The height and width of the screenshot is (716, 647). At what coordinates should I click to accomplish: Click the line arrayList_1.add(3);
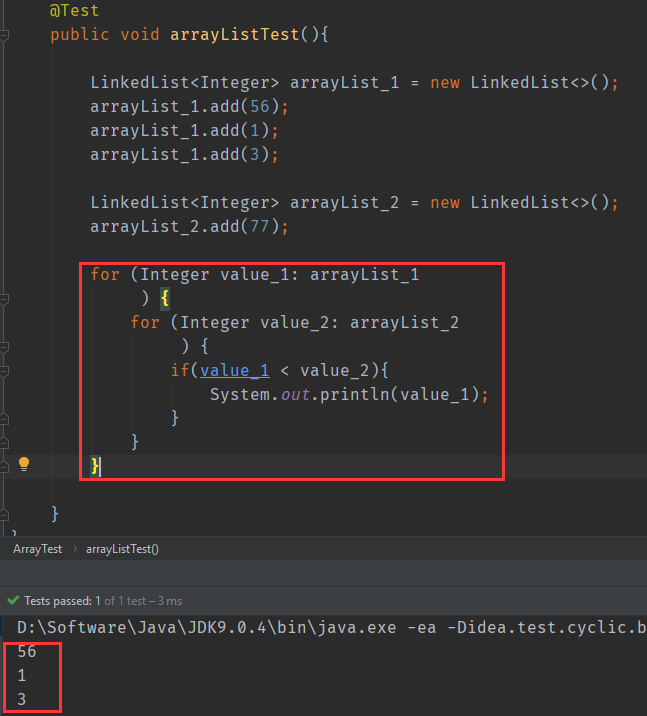click(x=184, y=155)
